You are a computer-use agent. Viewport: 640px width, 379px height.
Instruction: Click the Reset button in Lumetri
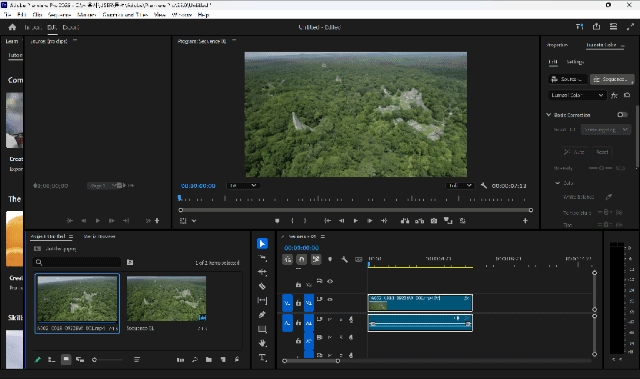[x=602, y=152]
